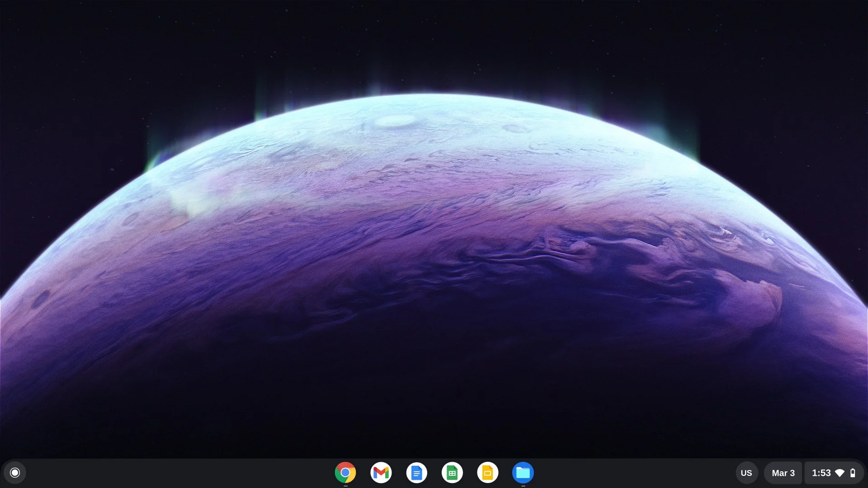Open the app launcher
Screen dimensions: 868x488
15,473
